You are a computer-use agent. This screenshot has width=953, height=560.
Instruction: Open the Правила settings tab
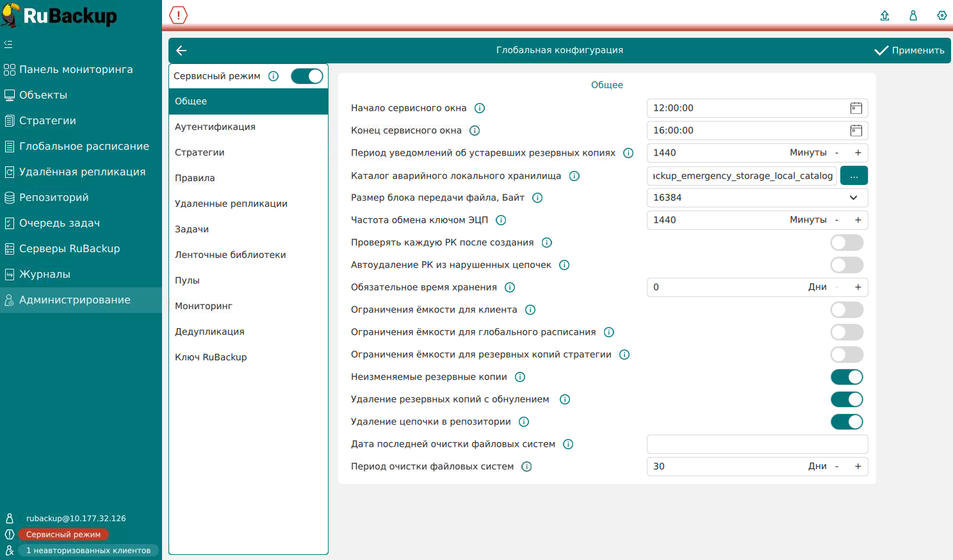tap(248, 179)
